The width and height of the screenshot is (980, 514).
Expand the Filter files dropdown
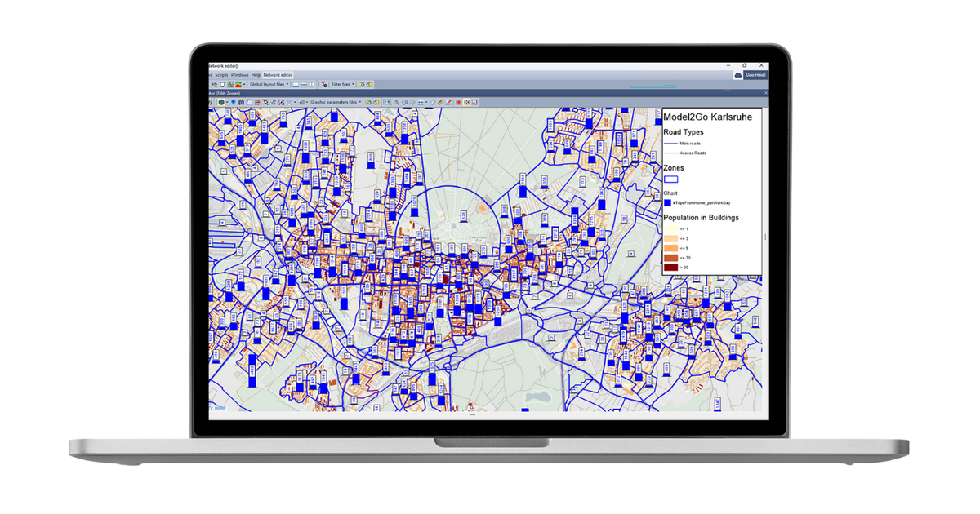(x=343, y=84)
